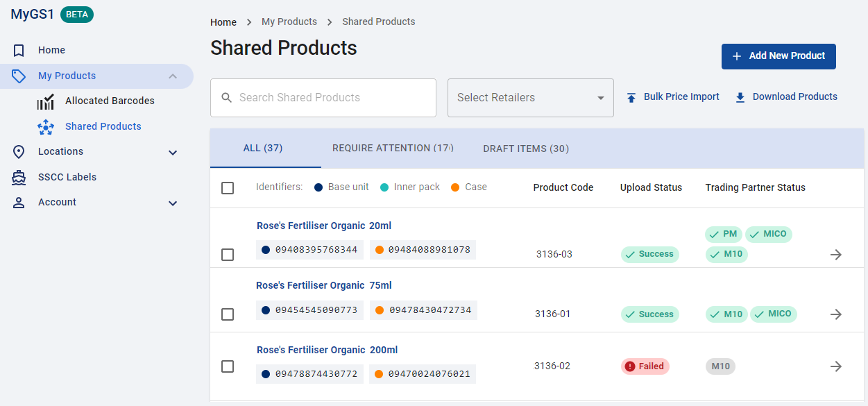Open the Organic 20ml product via arrow icon
The width and height of the screenshot is (868, 406).
click(x=836, y=255)
